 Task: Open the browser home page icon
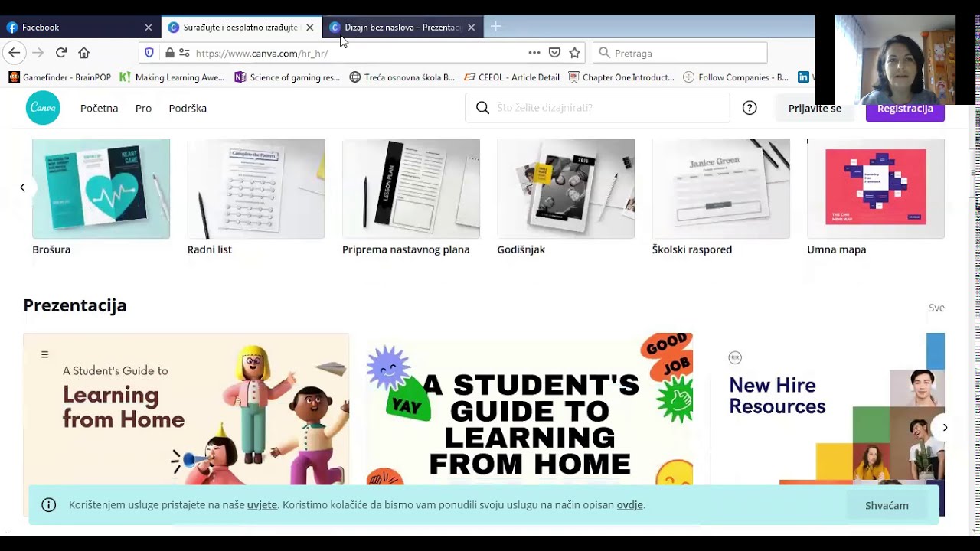click(x=84, y=53)
